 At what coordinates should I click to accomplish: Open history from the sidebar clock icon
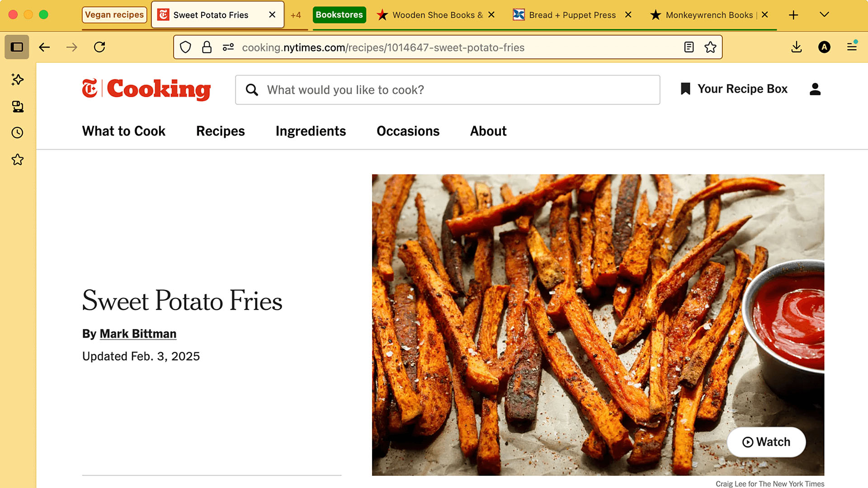tap(18, 133)
